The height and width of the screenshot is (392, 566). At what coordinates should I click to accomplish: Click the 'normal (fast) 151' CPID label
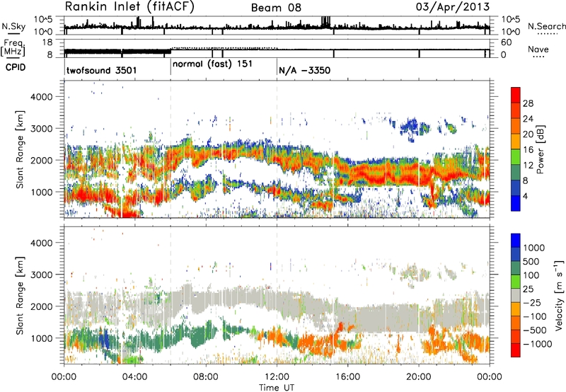coord(212,64)
